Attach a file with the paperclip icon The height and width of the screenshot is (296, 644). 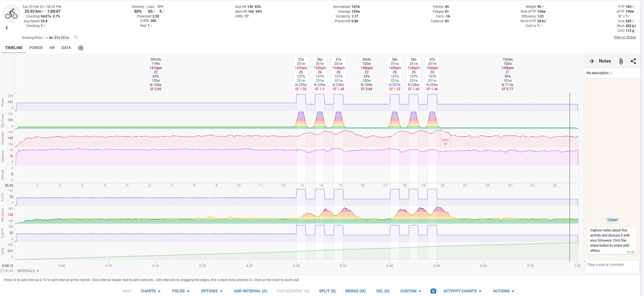pos(621,61)
